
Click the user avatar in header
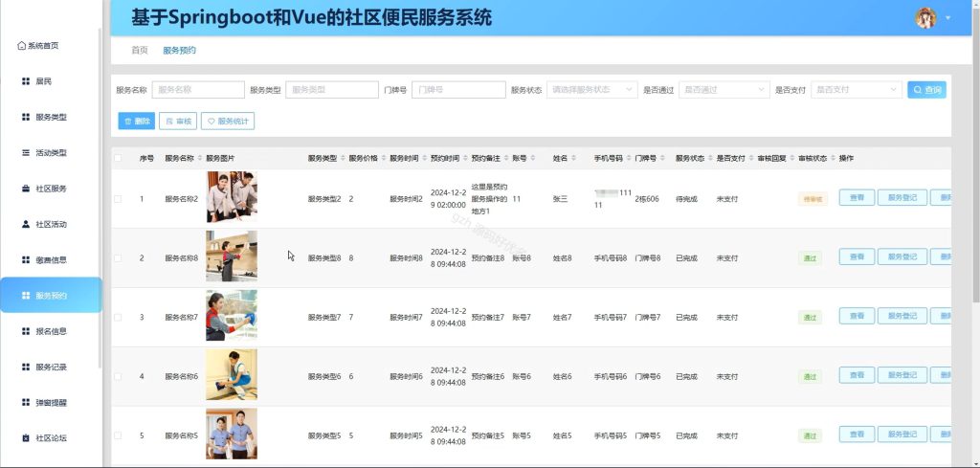(925, 18)
